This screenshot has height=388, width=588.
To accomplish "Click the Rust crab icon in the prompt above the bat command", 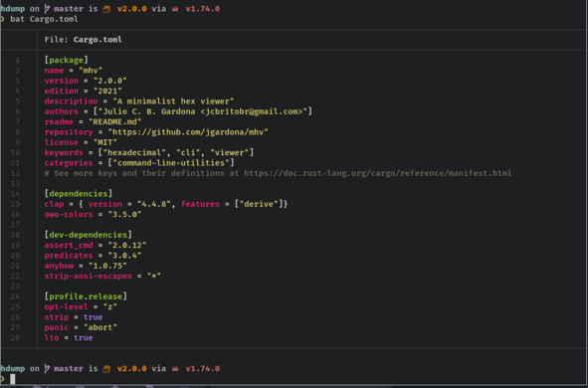I will tap(175, 9).
